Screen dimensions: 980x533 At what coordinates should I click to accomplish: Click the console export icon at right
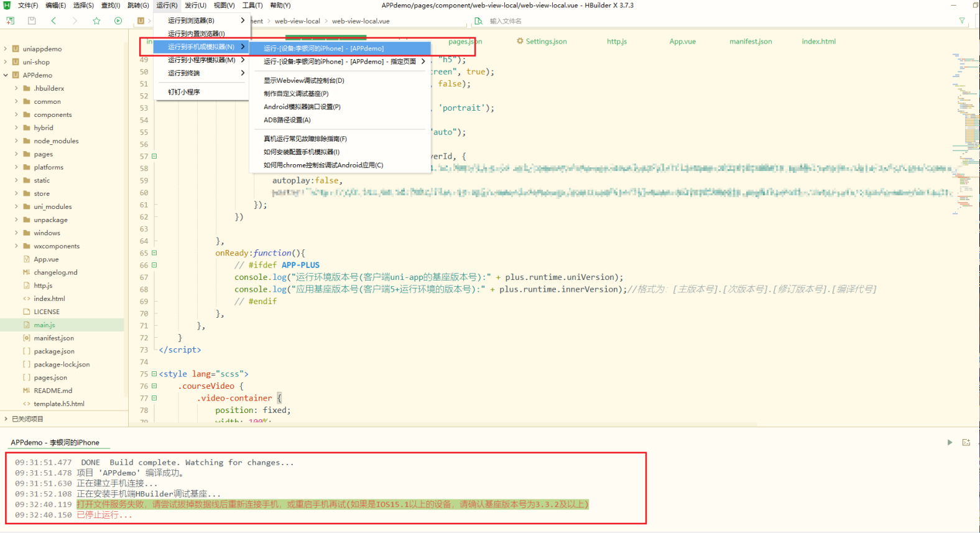coord(966,442)
